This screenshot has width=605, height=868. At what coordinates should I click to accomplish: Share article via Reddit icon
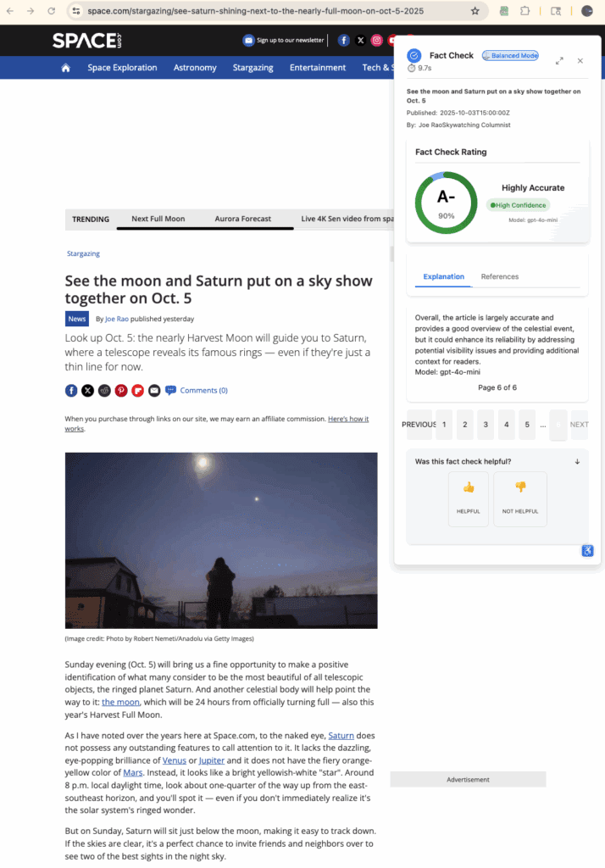(104, 391)
